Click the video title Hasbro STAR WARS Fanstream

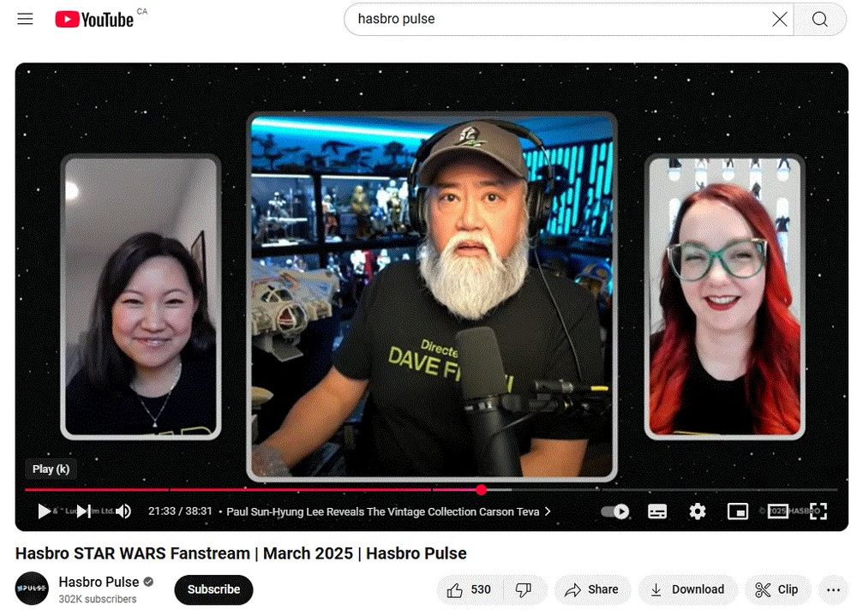coord(241,553)
